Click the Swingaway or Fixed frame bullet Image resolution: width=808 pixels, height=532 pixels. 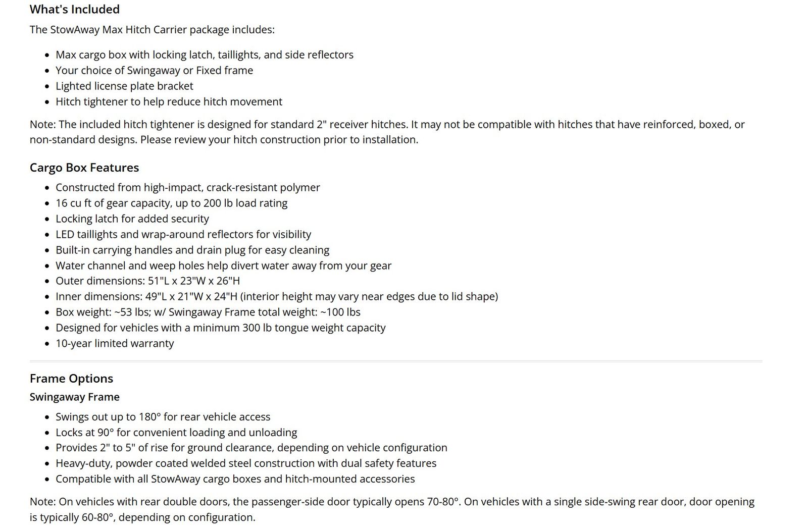point(155,70)
